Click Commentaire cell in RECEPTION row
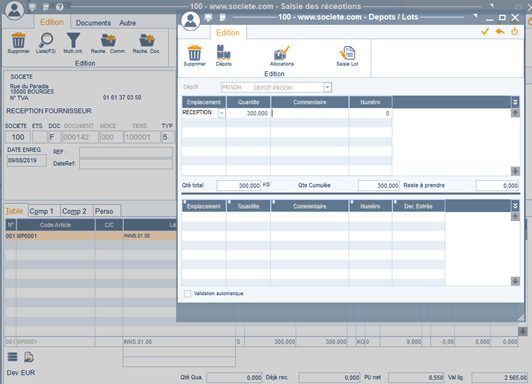532x384 pixels. tap(309, 113)
